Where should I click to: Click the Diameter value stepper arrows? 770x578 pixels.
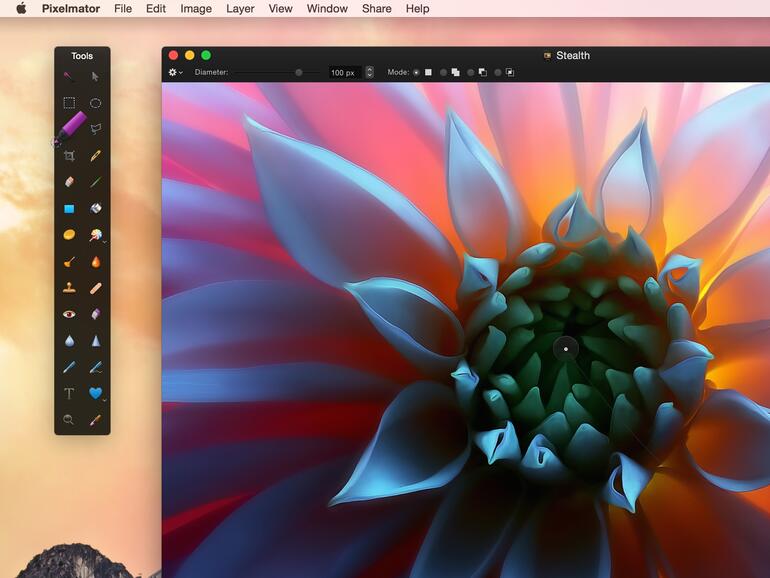(369, 72)
